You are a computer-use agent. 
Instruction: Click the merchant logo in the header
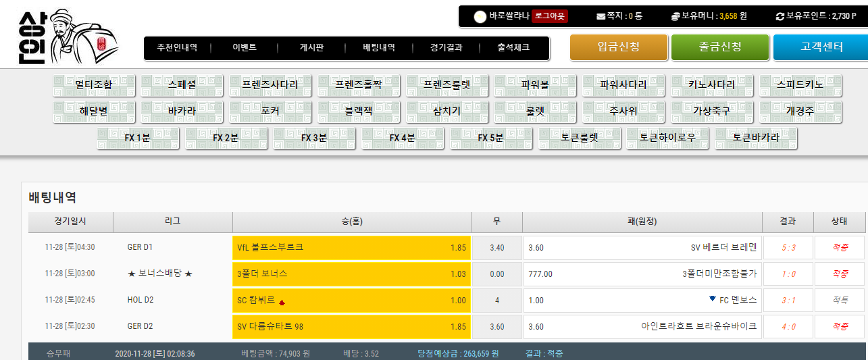(x=68, y=38)
